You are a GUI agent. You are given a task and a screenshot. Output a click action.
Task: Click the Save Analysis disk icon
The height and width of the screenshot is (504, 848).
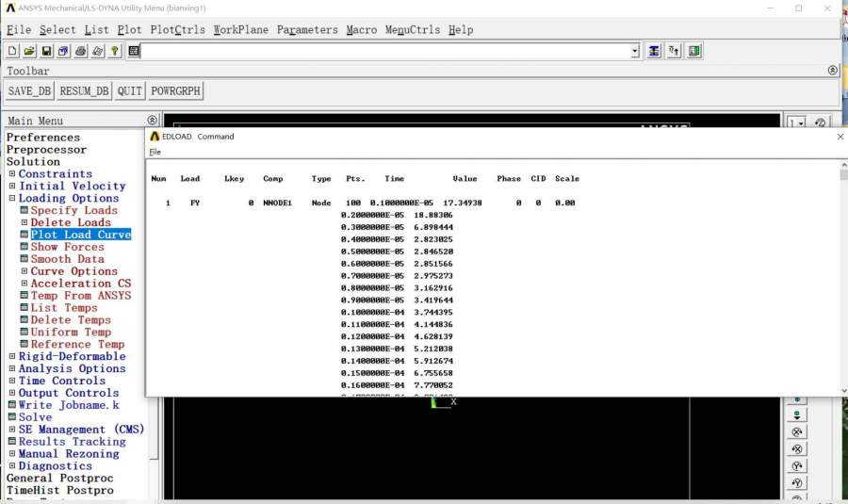point(46,51)
